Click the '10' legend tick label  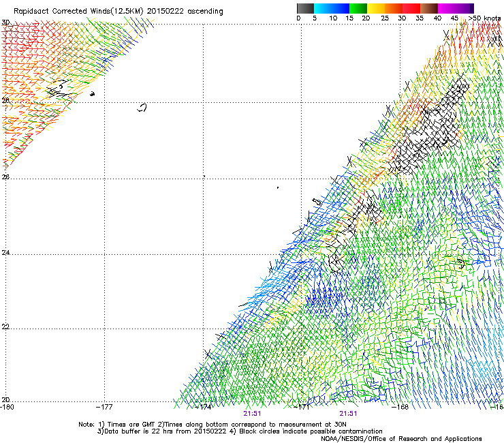(x=333, y=18)
